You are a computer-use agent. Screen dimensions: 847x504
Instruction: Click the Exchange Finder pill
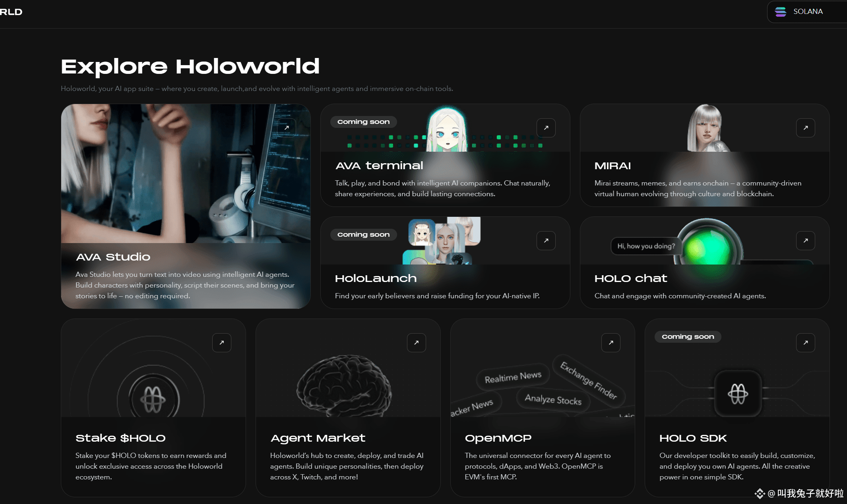tap(589, 380)
